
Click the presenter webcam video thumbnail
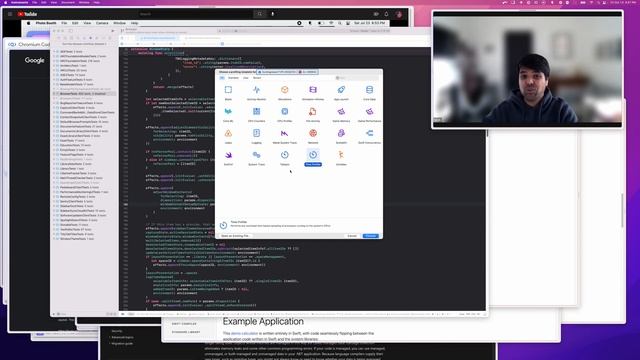527,69
